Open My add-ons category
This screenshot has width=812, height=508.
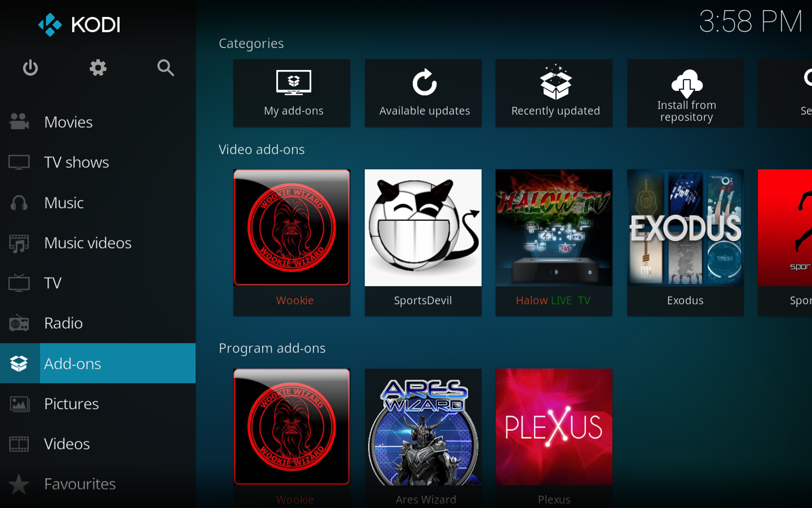click(292, 93)
